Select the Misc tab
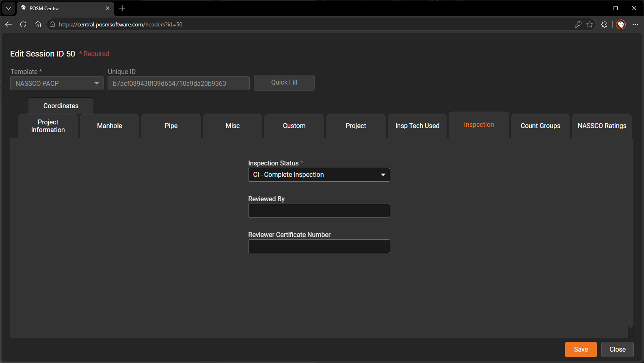644x363 pixels. coord(233,126)
